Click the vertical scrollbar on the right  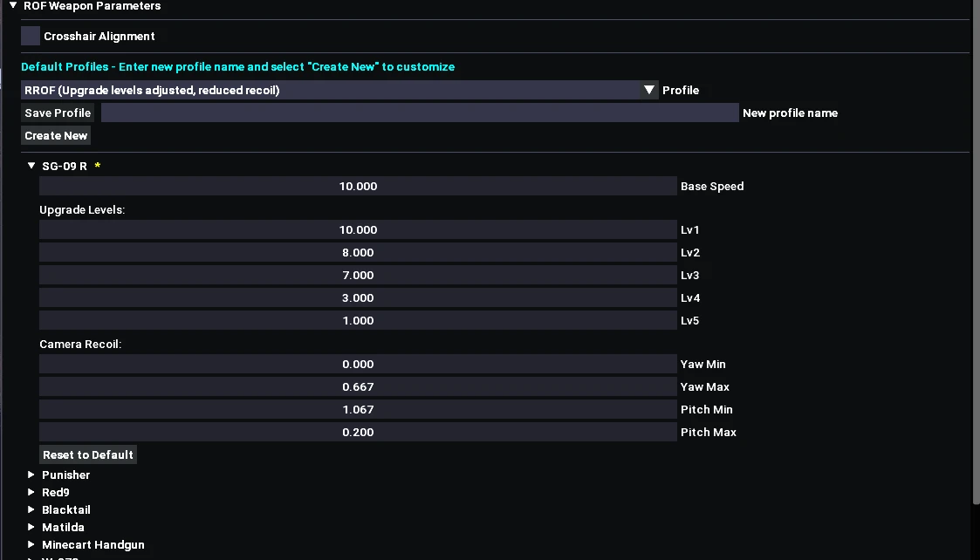pos(976,262)
